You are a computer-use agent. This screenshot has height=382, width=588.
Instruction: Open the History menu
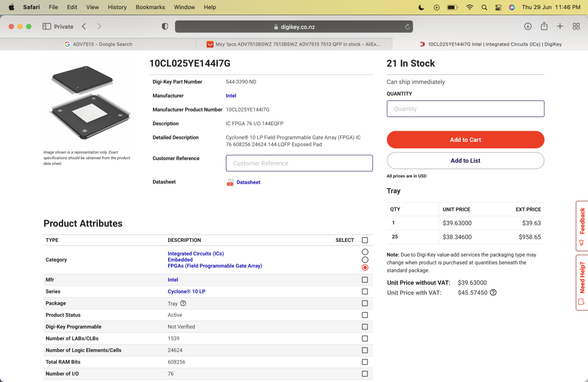(117, 7)
